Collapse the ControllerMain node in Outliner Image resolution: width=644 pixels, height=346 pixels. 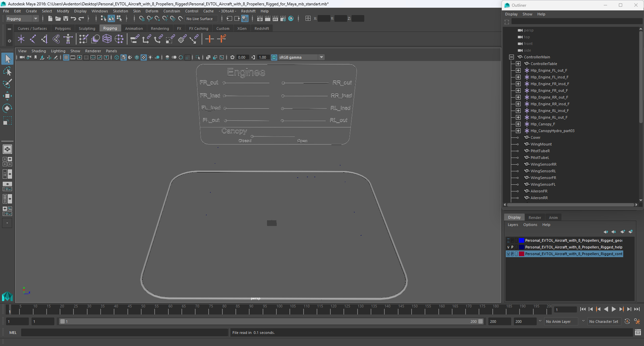click(x=512, y=57)
